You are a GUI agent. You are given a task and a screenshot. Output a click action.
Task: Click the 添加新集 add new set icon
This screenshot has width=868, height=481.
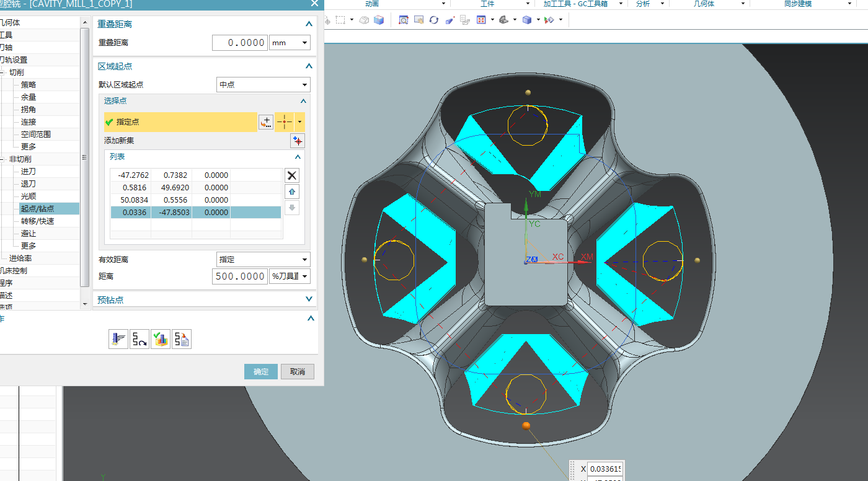click(x=298, y=141)
